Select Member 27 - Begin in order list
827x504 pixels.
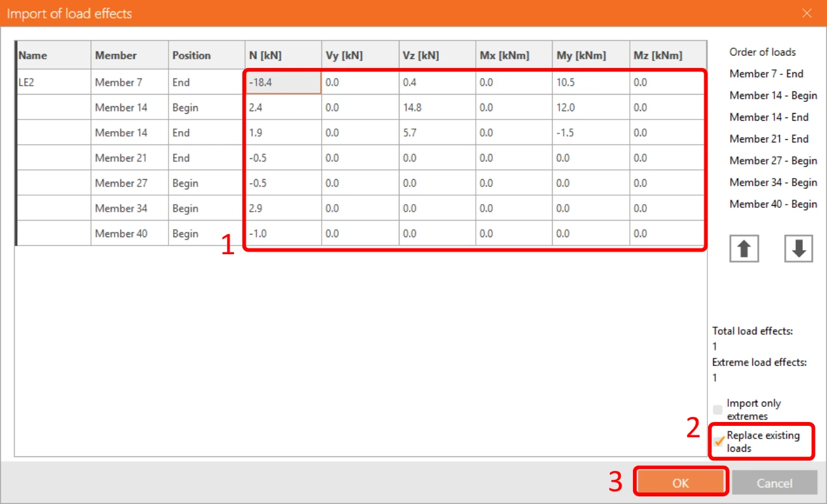773,161
